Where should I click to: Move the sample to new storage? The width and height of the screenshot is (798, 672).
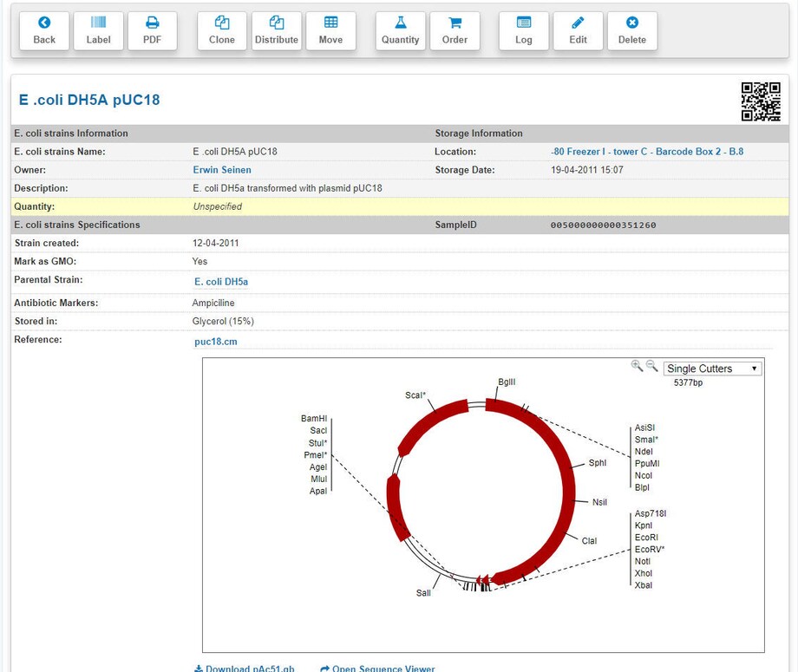click(330, 31)
